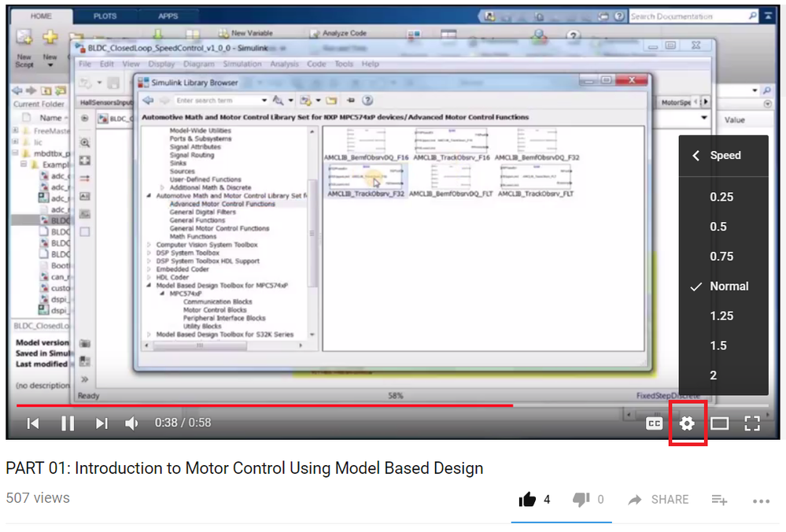This screenshot has height=532, width=786.
Task: Open the Simulink File menu
Action: [85, 64]
